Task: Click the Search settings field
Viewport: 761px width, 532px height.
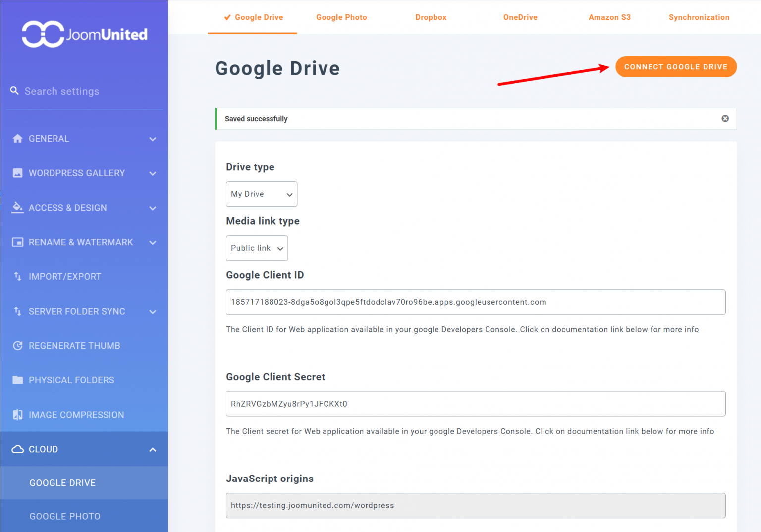Action: 84,91
